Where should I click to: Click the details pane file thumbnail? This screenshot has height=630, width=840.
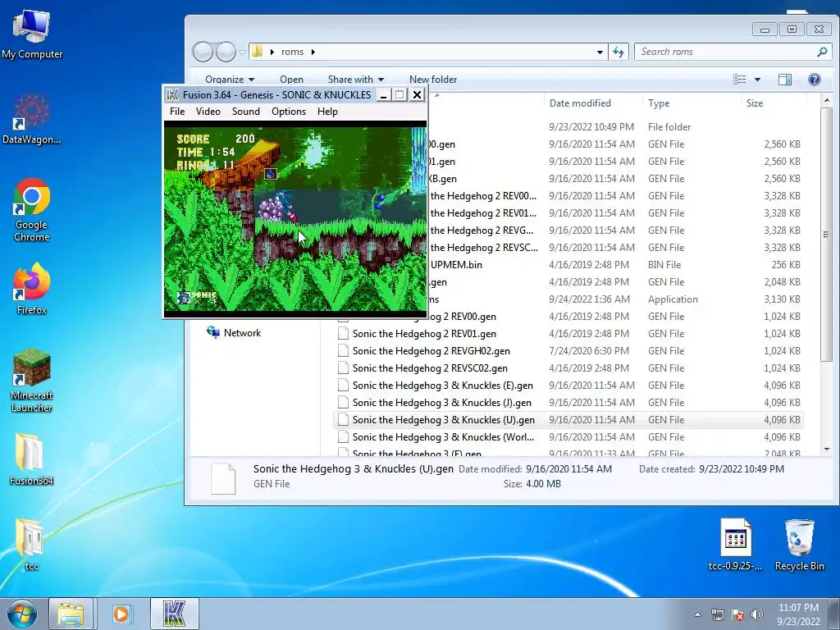223,478
